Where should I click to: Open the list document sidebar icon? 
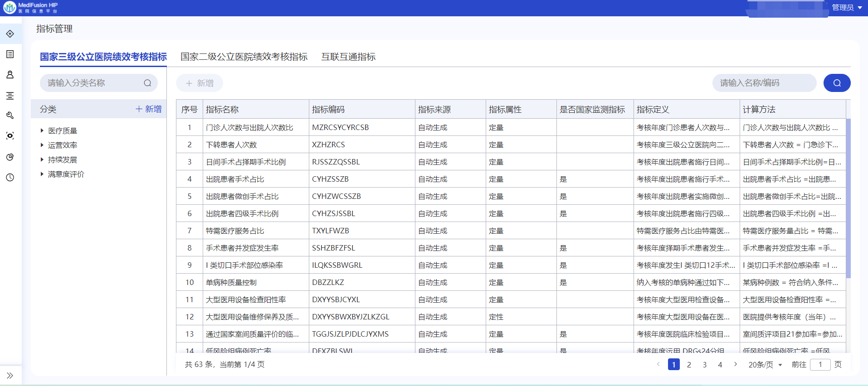10,54
